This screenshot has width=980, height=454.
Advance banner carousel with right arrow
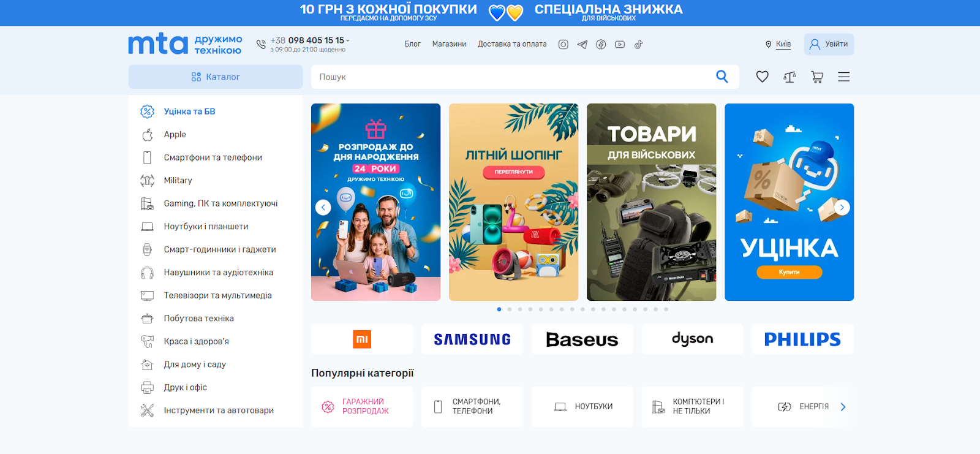[x=842, y=207]
